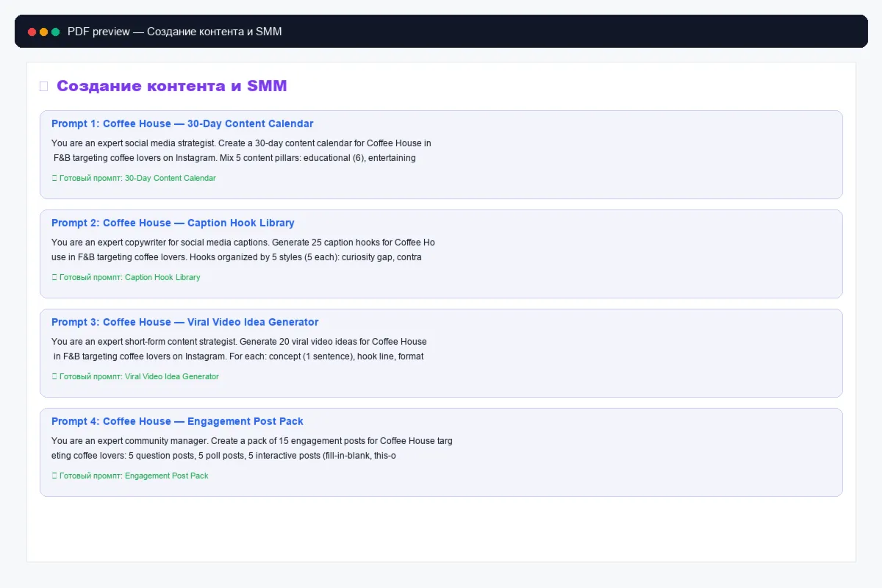Click the icon before 'Готовый промпт: Viral Video Idea Generator'

54,376
